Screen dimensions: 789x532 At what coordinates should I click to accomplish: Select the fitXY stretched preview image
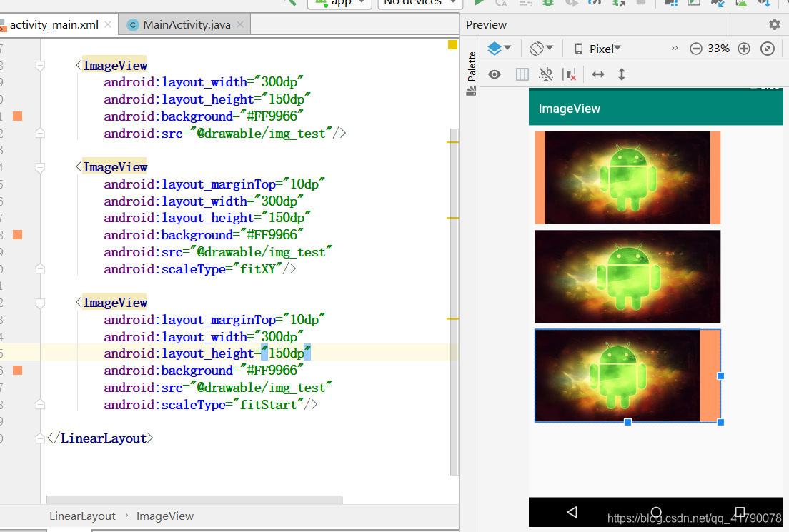tap(627, 276)
